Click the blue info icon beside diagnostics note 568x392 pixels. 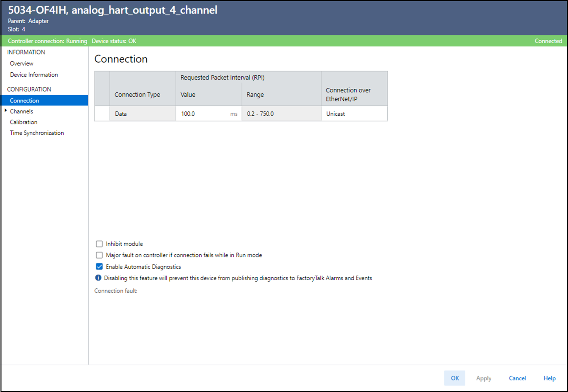coord(98,278)
